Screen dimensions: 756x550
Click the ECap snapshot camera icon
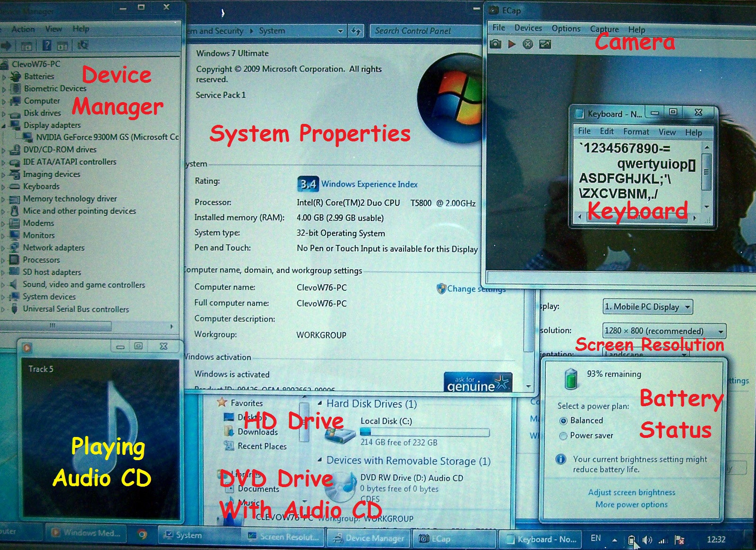(x=495, y=44)
